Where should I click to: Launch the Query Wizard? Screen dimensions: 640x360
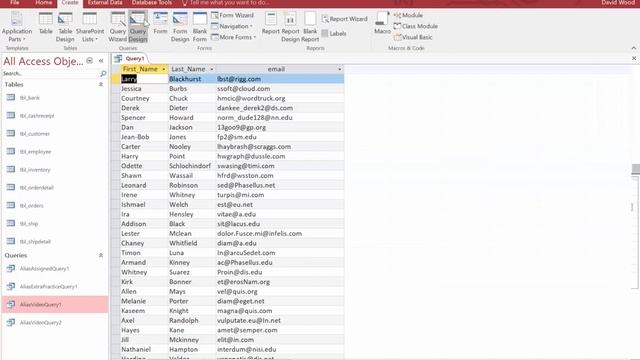point(118,27)
